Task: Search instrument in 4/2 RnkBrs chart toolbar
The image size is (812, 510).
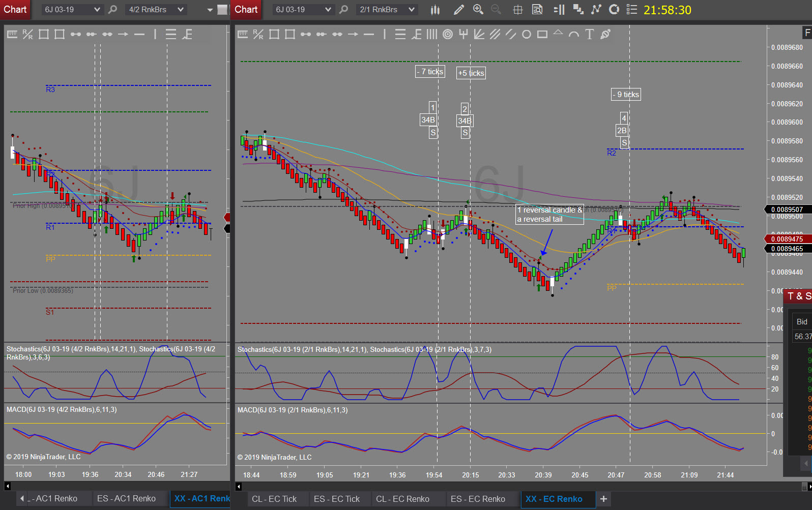Action: pos(113,10)
